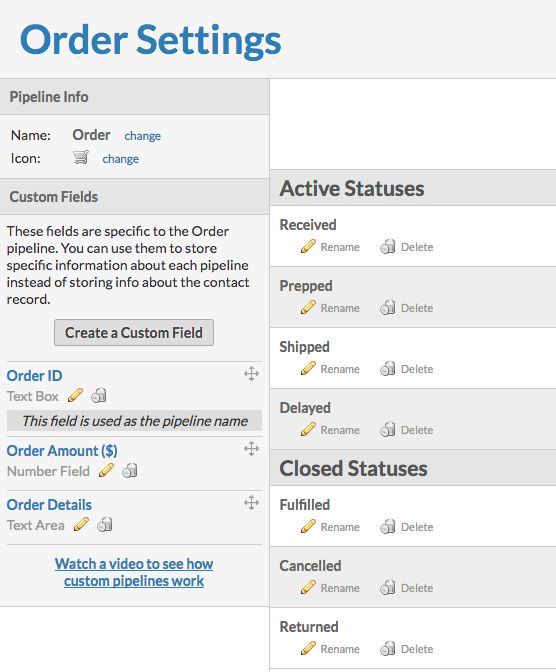The height and width of the screenshot is (672, 556).
Task: Delete the Cancelled closed status
Action: pos(407,588)
